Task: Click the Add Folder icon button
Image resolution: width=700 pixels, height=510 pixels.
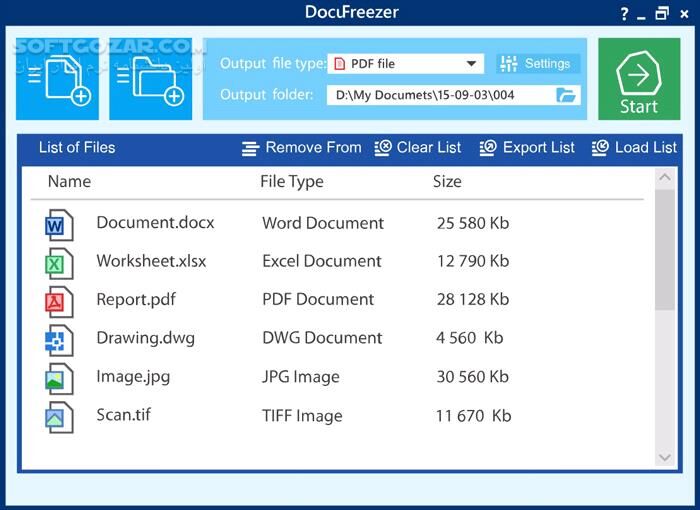Action: point(150,79)
